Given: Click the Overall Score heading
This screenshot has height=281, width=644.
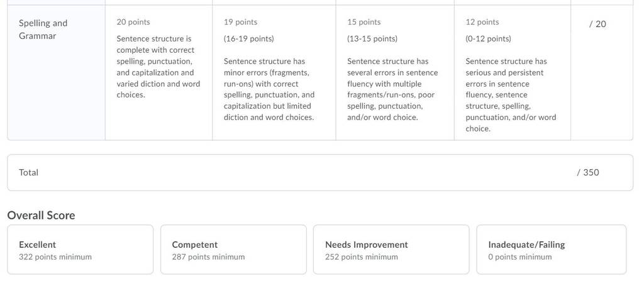Looking at the screenshot, I should coord(41,216).
